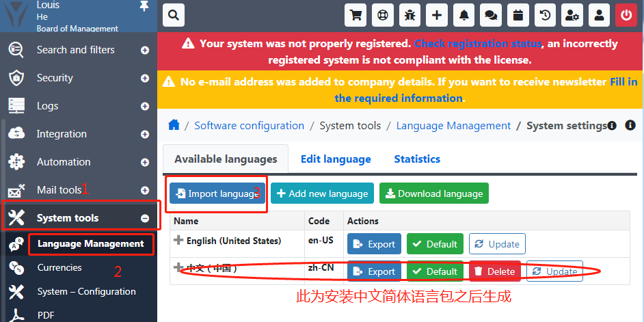The image size is (644, 322).
Task: Update the en-US language
Action: pos(497,244)
